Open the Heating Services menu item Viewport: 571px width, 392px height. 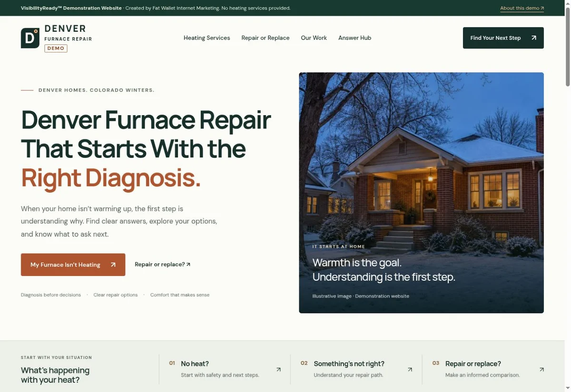point(207,38)
